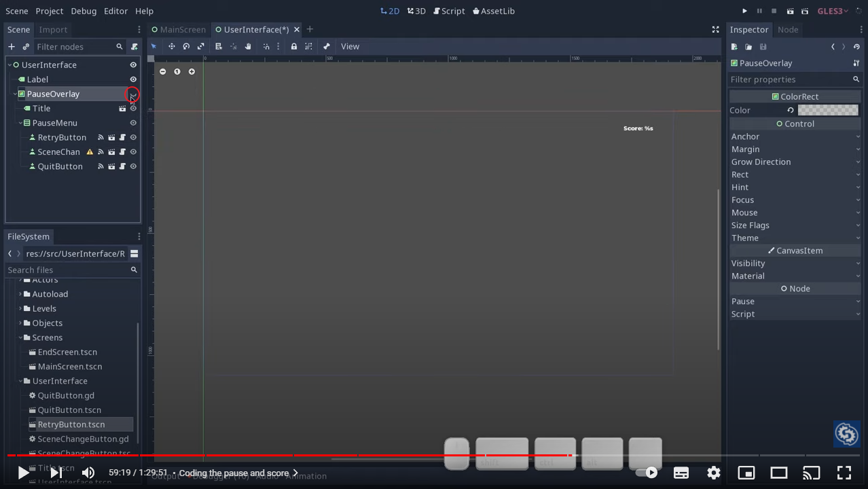The height and width of the screenshot is (489, 868).
Task: Load resource folder icon in Inspector
Action: coord(748,47)
